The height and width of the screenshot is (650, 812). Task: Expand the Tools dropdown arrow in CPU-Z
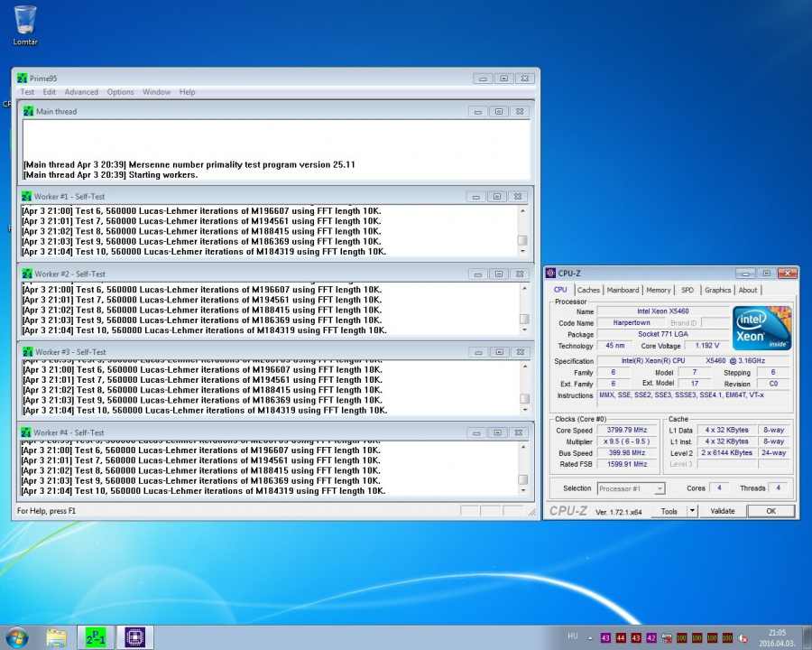click(x=692, y=511)
